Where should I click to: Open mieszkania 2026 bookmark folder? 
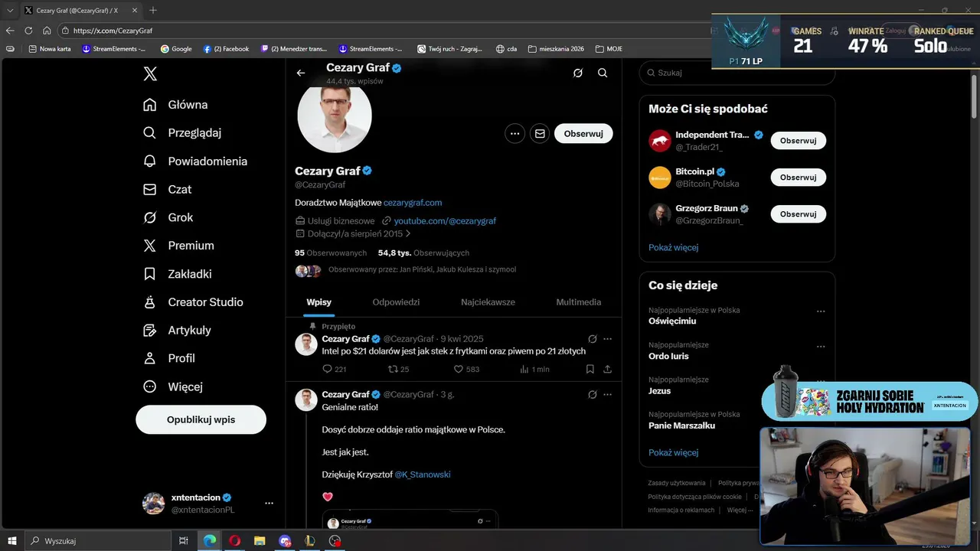click(556, 49)
